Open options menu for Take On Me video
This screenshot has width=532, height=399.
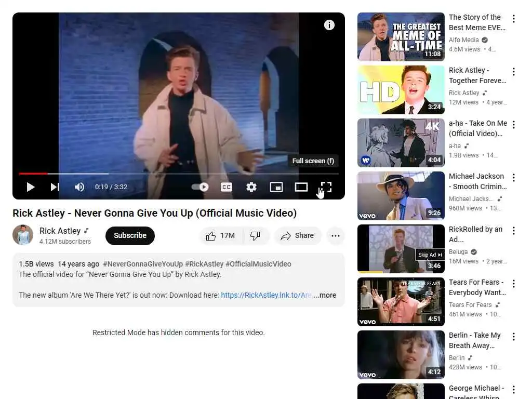tap(514, 125)
